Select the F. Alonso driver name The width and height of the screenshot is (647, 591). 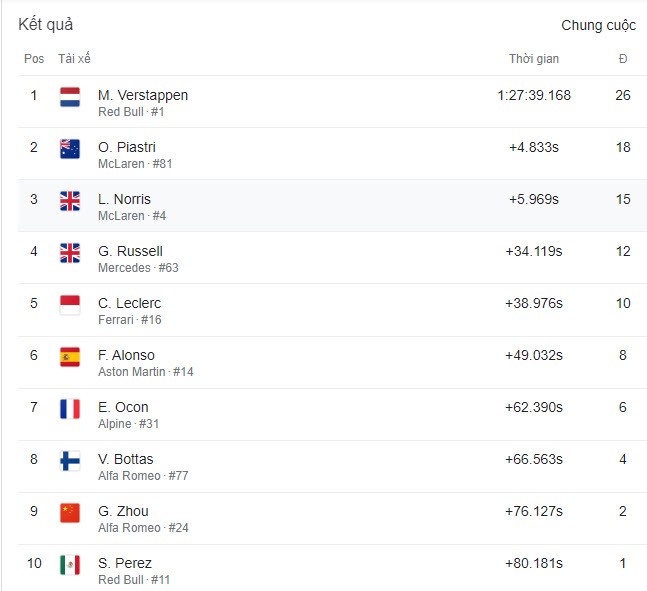tap(126, 355)
